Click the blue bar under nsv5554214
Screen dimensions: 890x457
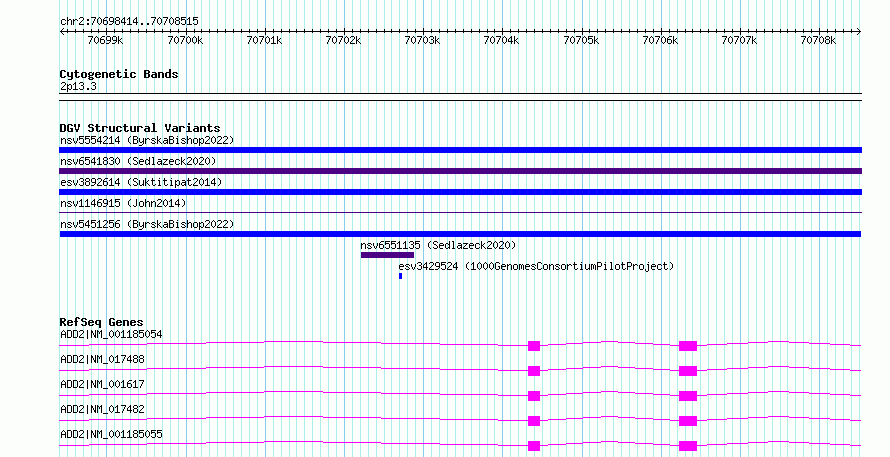[460, 150]
